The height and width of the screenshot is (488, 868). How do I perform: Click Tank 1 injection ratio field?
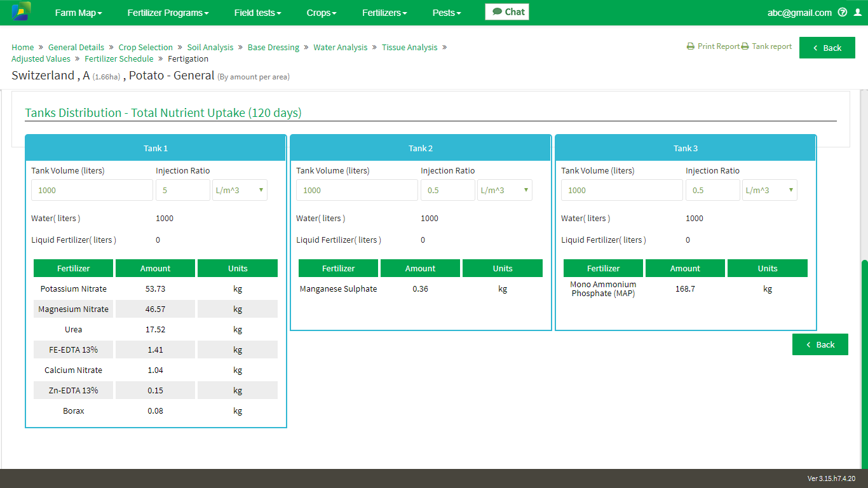(x=183, y=190)
